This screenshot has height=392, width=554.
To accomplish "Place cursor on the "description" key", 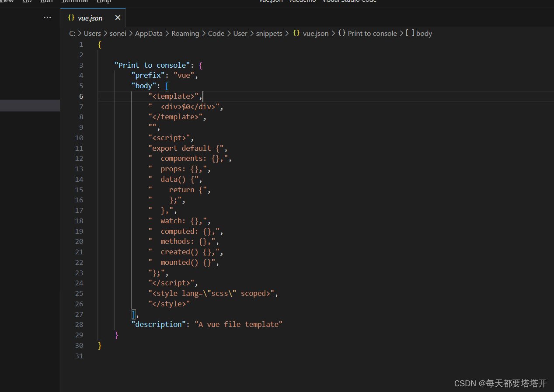I will tap(158, 324).
